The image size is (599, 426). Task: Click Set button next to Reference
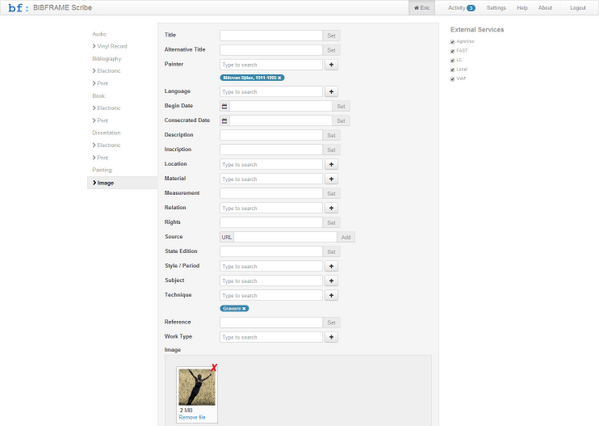(331, 322)
